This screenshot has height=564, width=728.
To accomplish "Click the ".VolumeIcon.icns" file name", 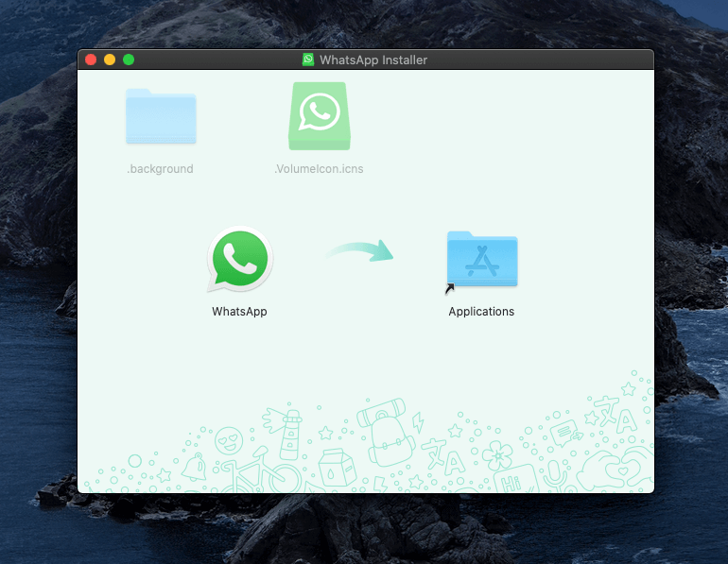I will pyautogui.click(x=319, y=169).
